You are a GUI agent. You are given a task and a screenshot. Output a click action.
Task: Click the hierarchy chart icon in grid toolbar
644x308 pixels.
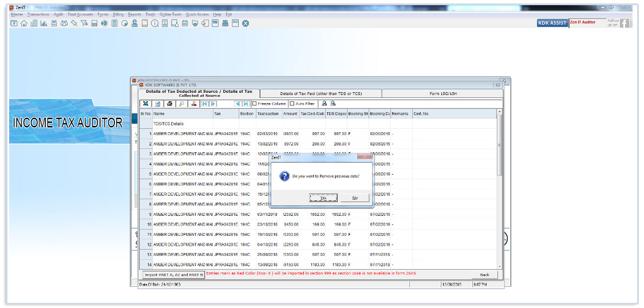[x=193, y=104]
